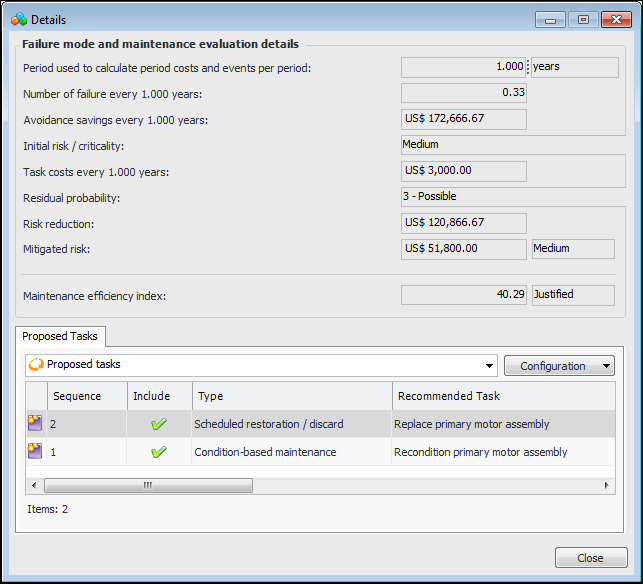Screen dimensions: 643x584
Task: Click the Avoidance savings field US$ 172,666.67
Action: coord(464,119)
